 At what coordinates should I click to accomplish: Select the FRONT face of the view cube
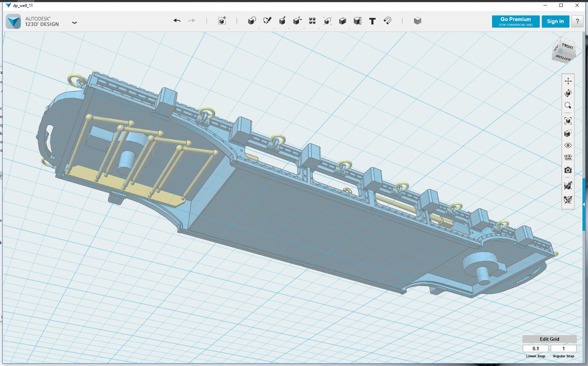[567, 47]
